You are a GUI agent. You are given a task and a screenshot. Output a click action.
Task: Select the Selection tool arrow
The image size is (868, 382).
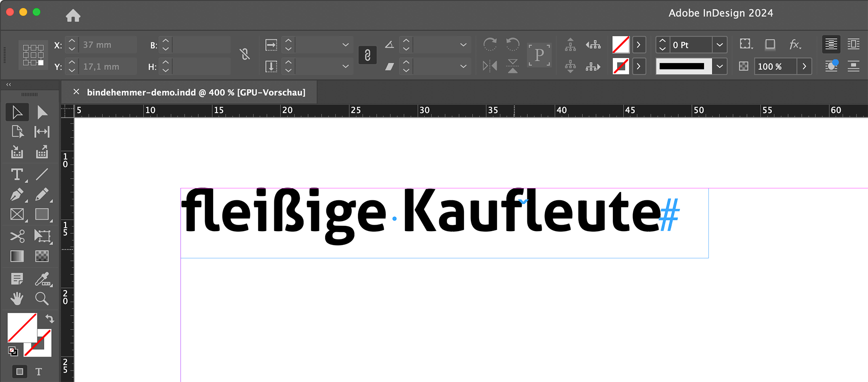click(17, 112)
